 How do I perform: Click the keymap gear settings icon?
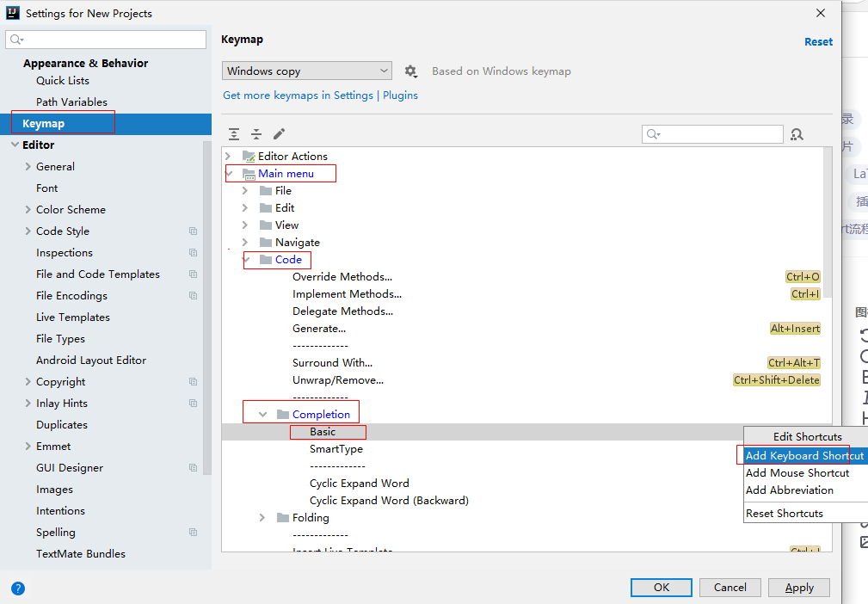[x=410, y=71]
